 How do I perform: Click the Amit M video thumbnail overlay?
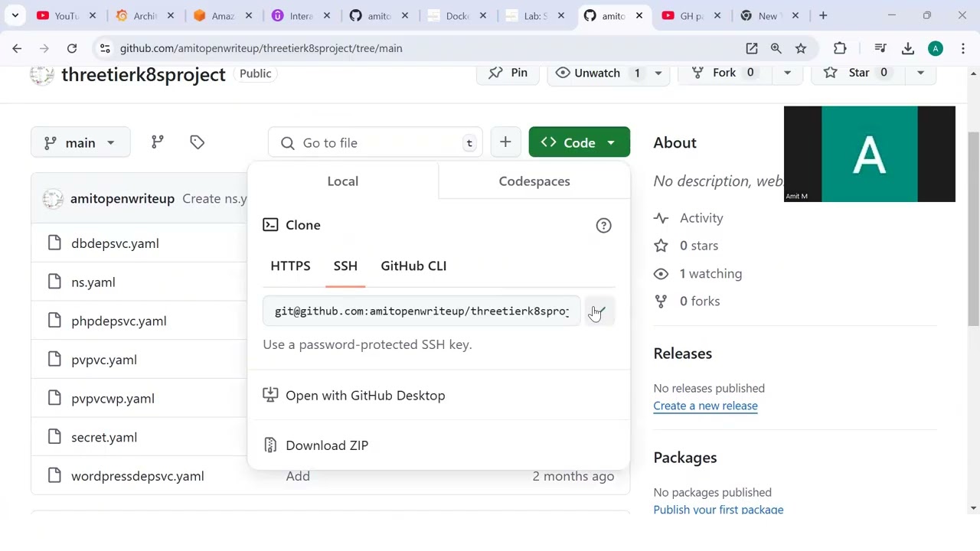[870, 154]
